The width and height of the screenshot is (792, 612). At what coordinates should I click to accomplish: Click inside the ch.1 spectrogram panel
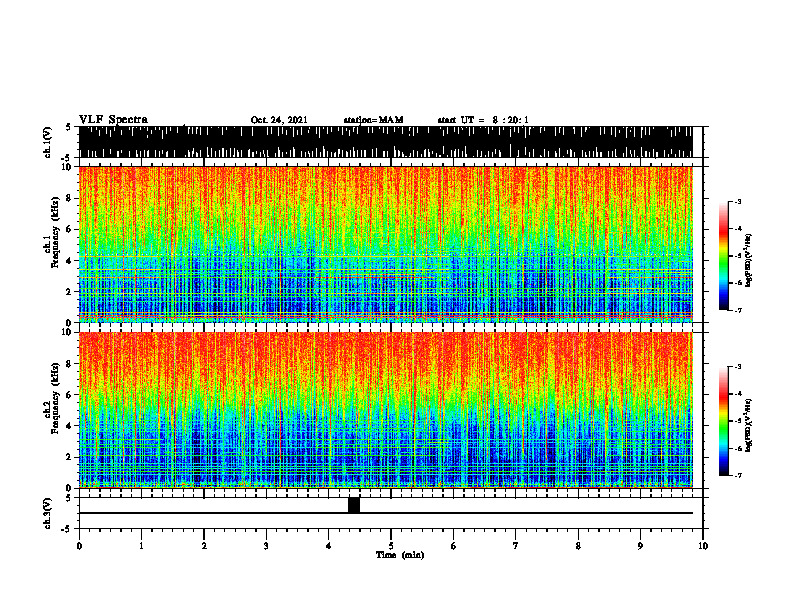[x=386, y=244]
